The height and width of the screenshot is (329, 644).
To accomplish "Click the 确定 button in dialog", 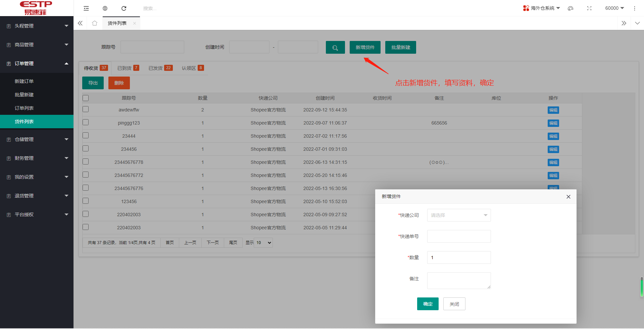I will pos(428,304).
